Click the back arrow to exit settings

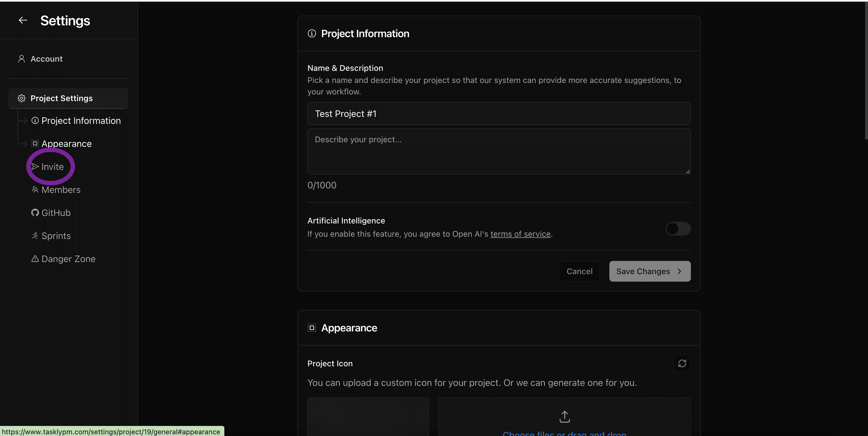(22, 20)
